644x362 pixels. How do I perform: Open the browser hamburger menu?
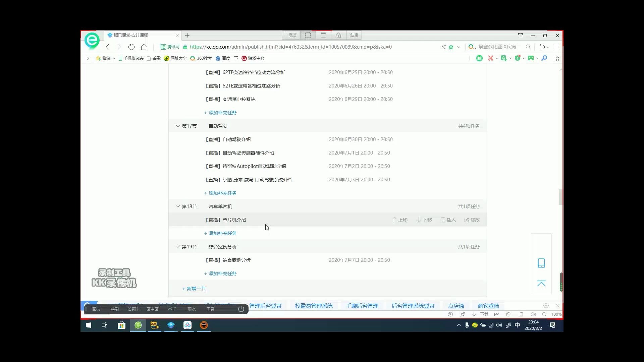tap(556, 47)
